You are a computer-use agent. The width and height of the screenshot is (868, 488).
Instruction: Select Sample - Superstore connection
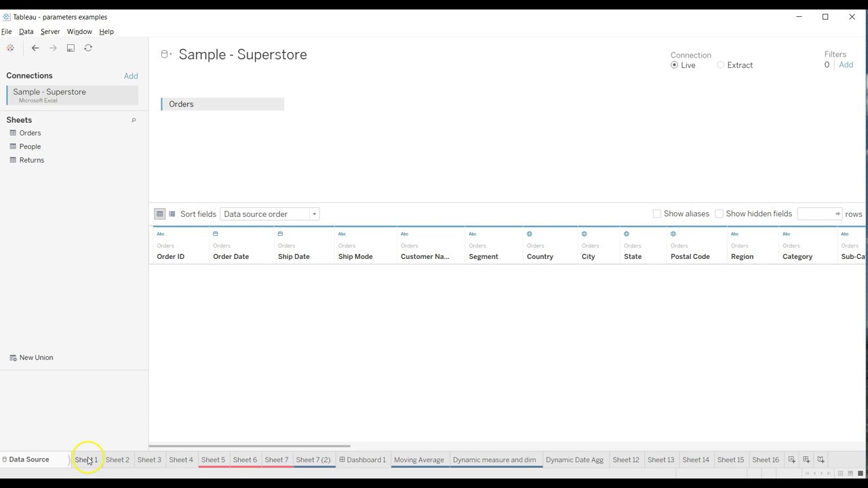[73, 95]
